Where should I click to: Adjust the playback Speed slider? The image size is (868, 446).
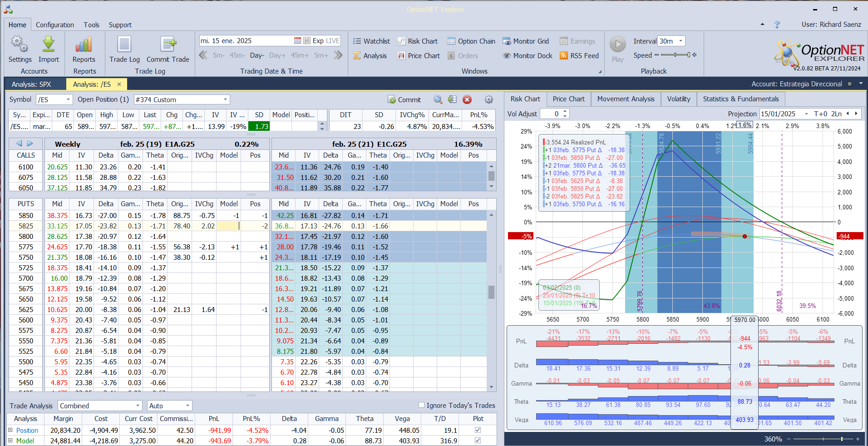(676, 55)
